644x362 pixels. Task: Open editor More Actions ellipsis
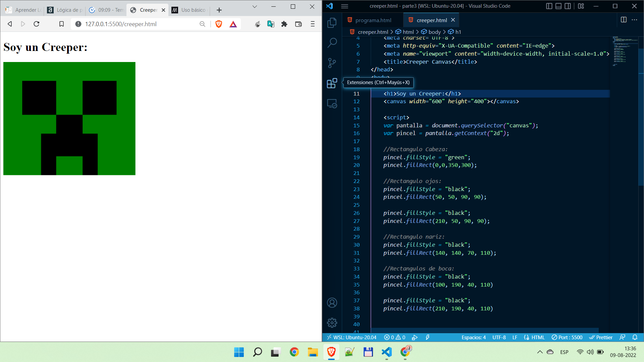634,20
